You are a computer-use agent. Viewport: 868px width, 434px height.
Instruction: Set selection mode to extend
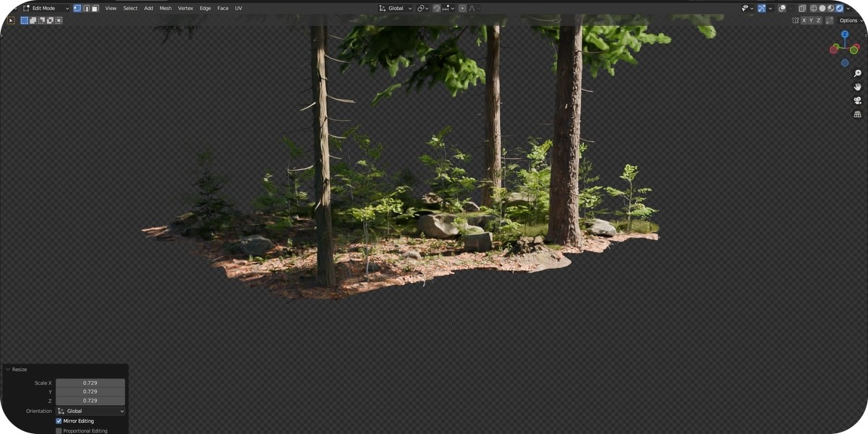(33, 20)
